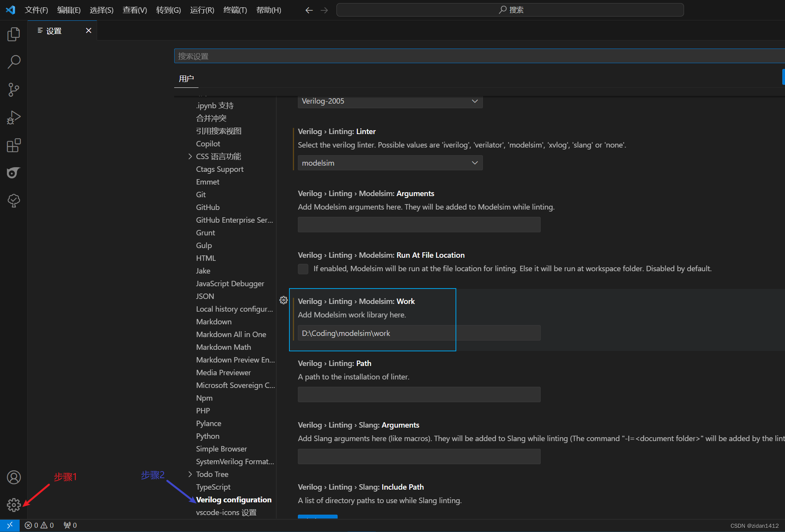Open the Search view
This screenshot has height=532, width=785.
coord(13,62)
